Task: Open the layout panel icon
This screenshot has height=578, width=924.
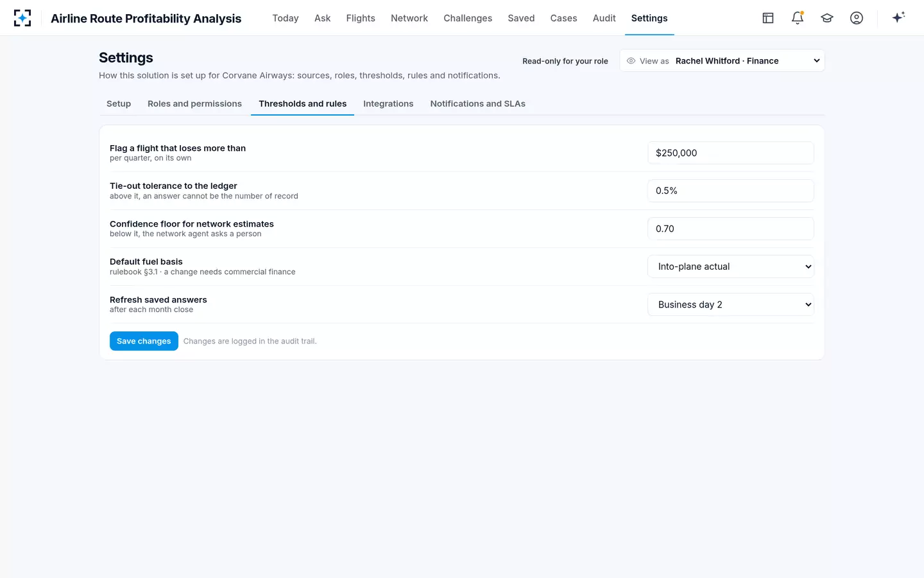Action: (x=768, y=18)
